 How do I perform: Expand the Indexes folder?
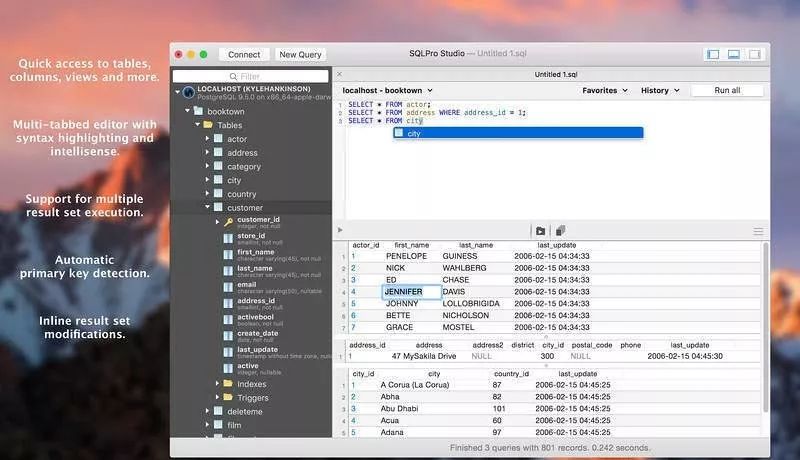[x=217, y=383]
